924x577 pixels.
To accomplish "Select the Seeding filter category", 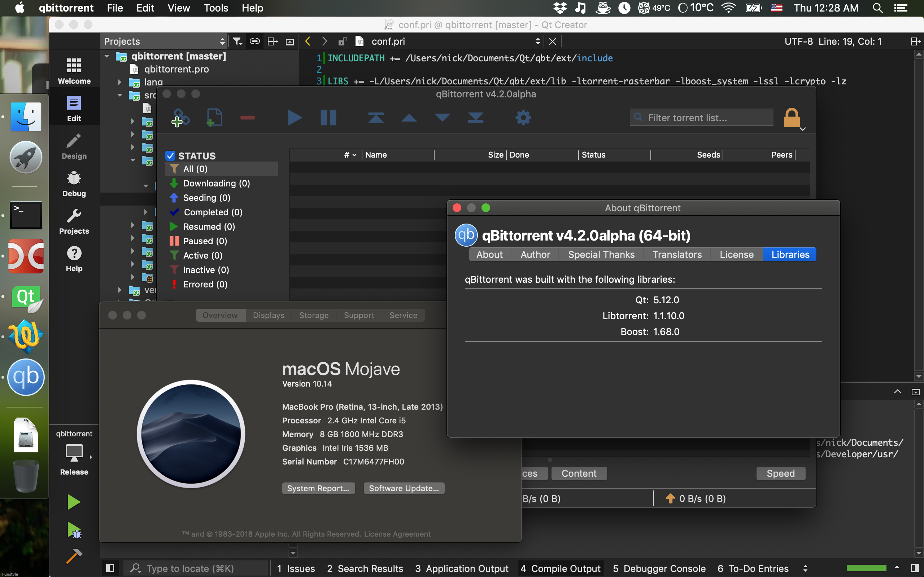I will [206, 197].
